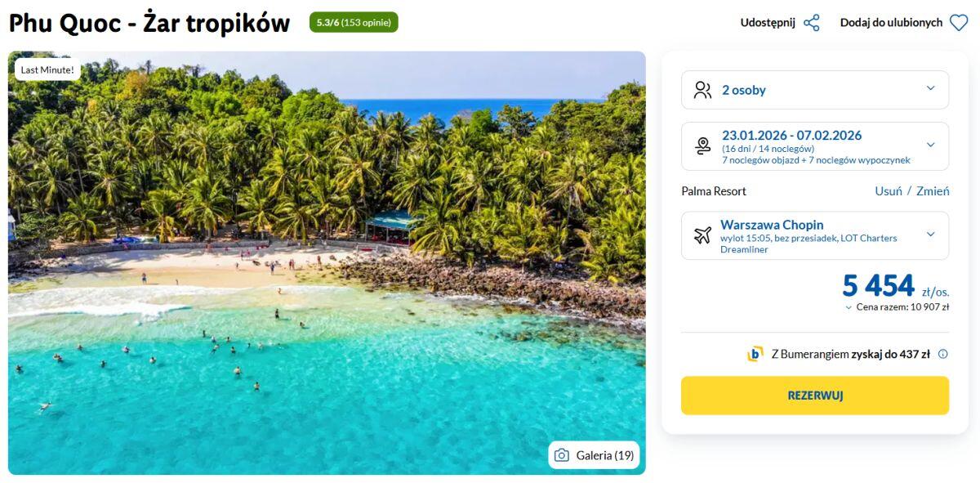The width and height of the screenshot is (980, 483).
Task: Click the Zmień link for hotel
Action: 933,191
